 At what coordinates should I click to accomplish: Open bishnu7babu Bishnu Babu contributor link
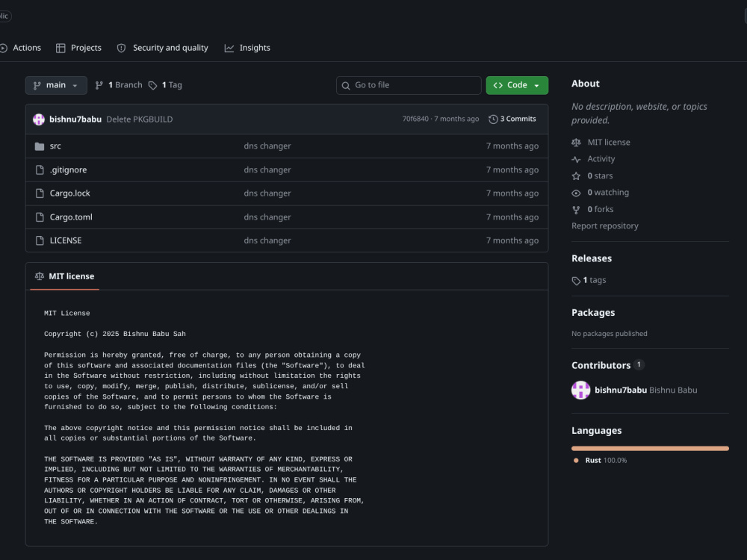646,390
